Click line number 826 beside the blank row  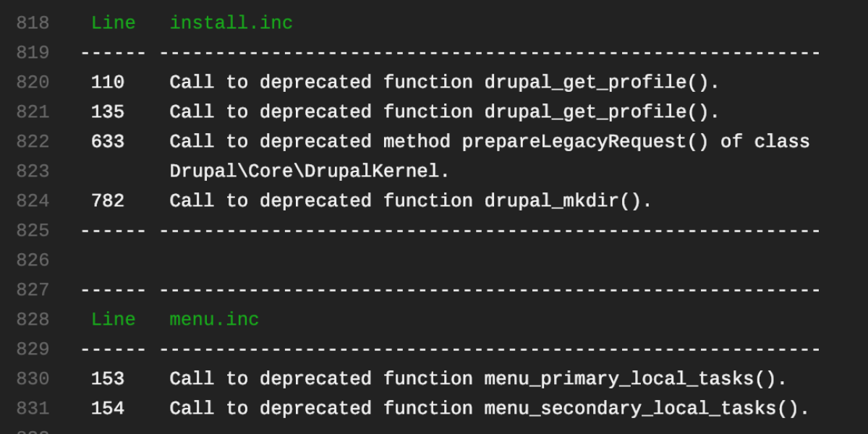[33, 260]
